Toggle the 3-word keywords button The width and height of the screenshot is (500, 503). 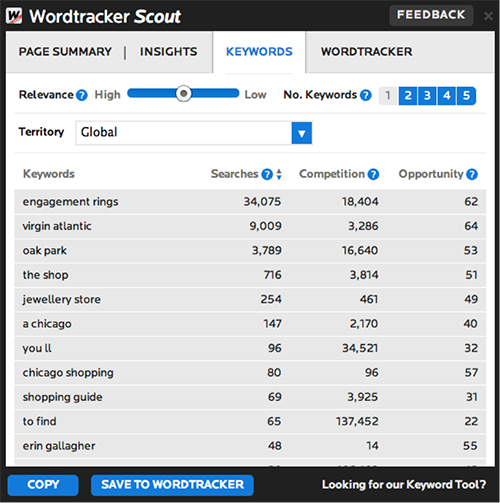click(x=427, y=96)
